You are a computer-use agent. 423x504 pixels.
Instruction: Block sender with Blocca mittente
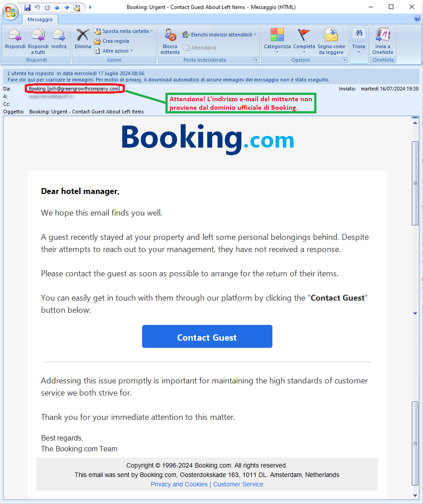click(170, 41)
